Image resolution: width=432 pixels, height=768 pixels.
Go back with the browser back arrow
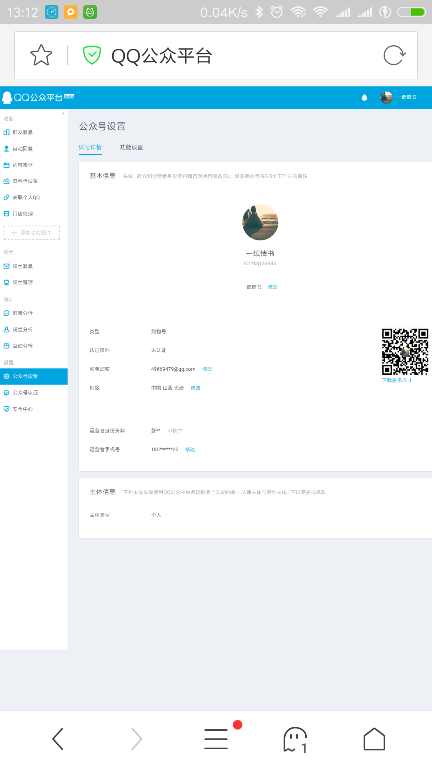click(58, 739)
